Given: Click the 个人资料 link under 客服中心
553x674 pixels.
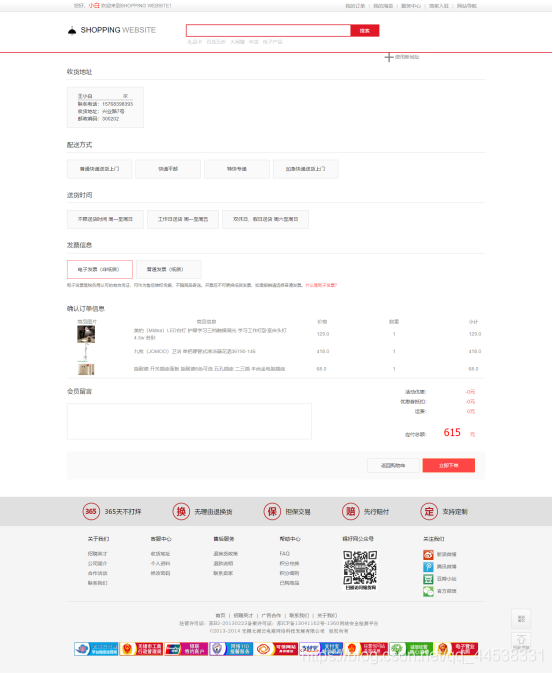Looking at the screenshot, I should 160,564.
